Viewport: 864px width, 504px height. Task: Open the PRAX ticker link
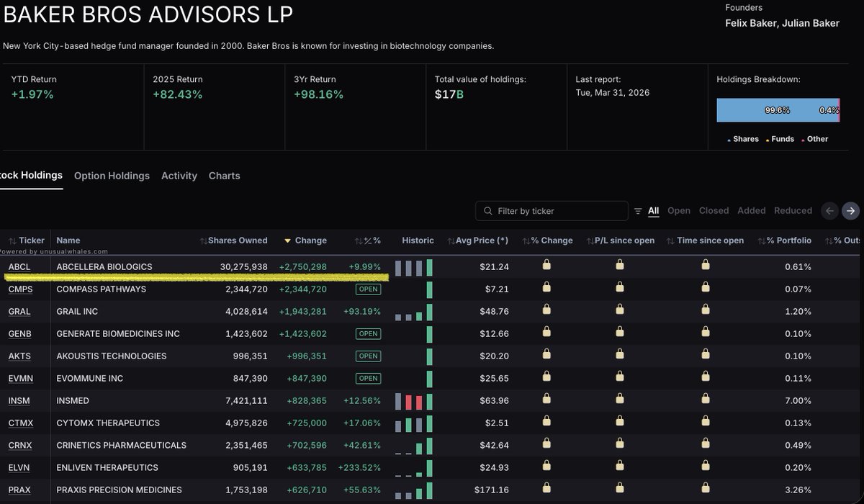click(x=19, y=490)
